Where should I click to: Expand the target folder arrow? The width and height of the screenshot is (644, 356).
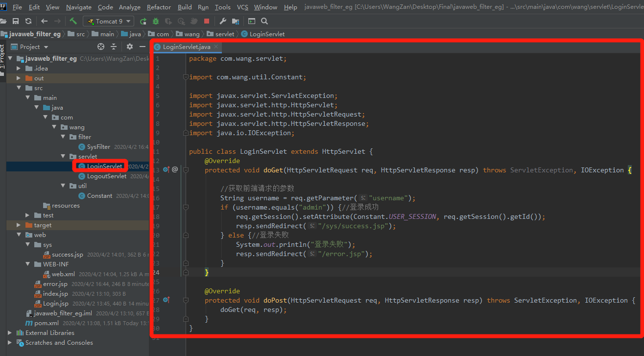click(19, 225)
